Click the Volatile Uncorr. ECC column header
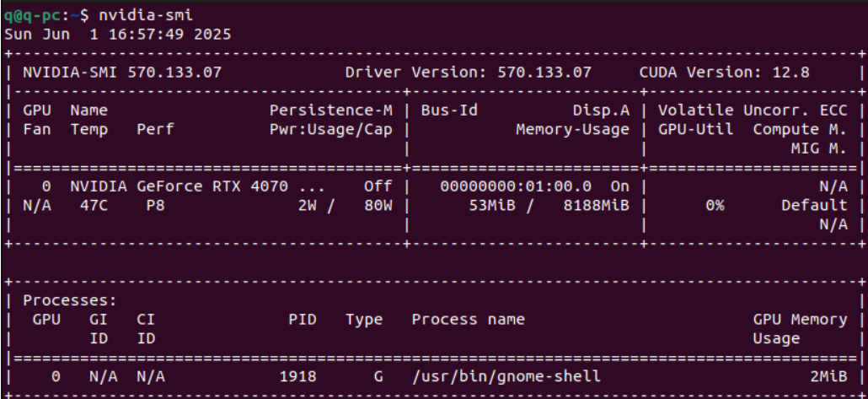 point(752,111)
